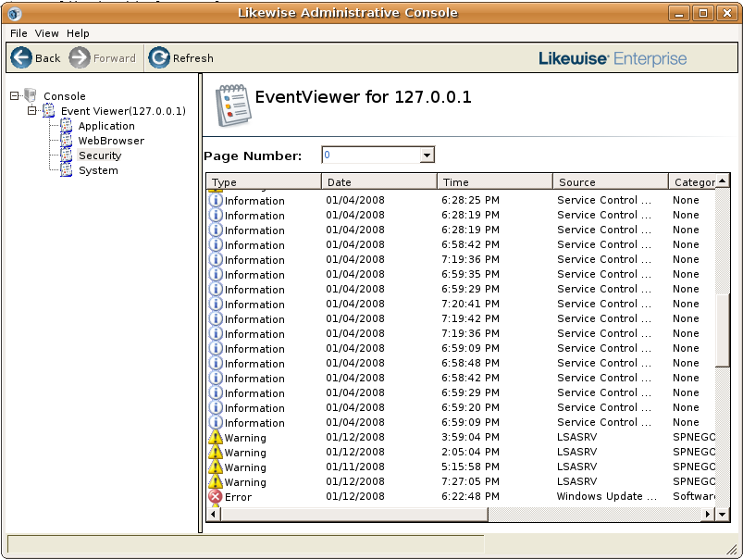Screen dimensions: 743x560
Task: Click the Back button label
Action: click(47, 58)
